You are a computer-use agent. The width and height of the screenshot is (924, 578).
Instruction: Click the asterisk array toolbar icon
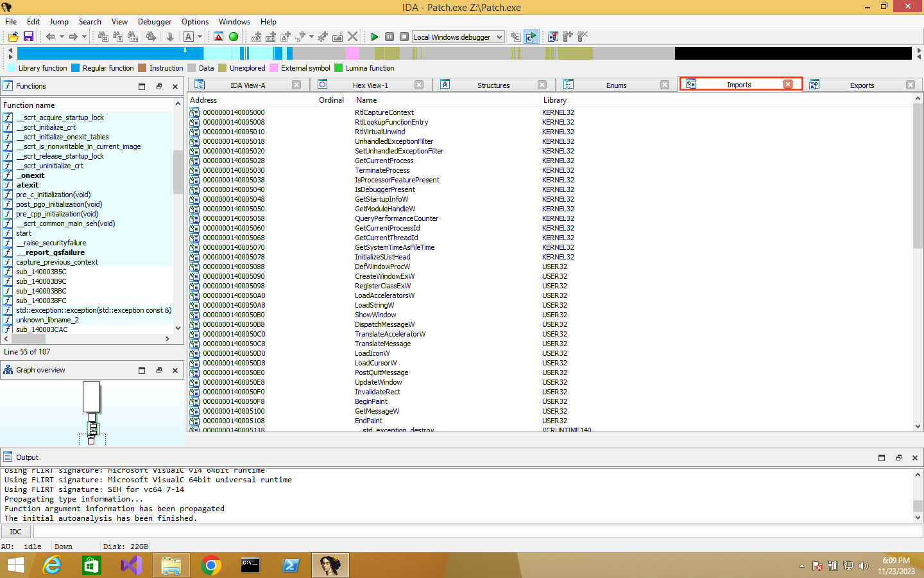(323, 37)
